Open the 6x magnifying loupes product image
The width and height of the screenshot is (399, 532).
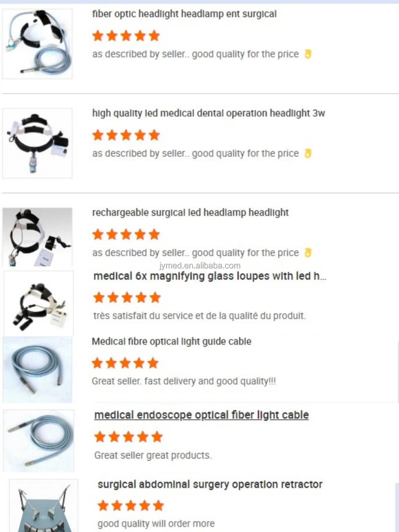pyautogui.click(x=39, y=303)
